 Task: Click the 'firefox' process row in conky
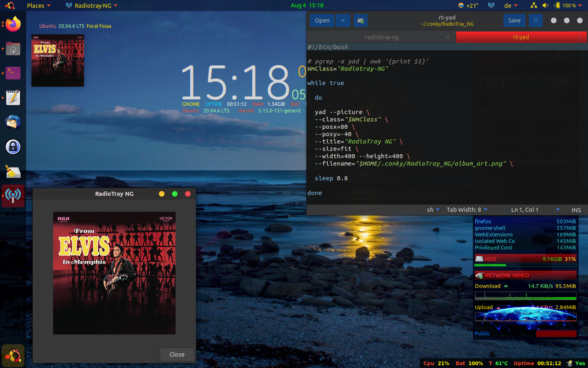pyautogui.click(x=525, y=221)
